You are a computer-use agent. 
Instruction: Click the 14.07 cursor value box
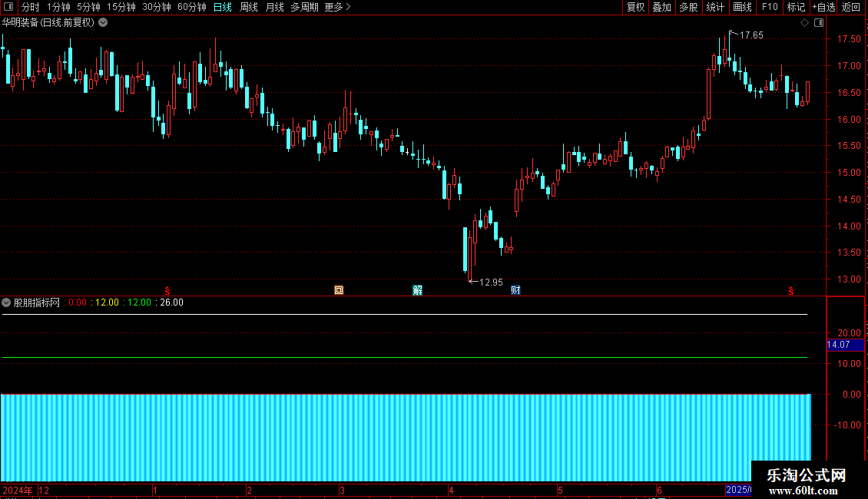coord(845,345)
